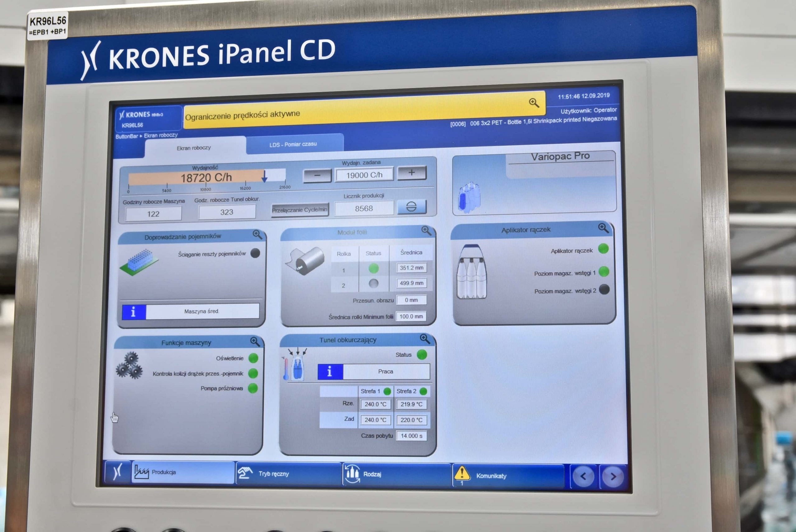Click Czas pobytu 14.000 s field

click(x=412, y=436)
